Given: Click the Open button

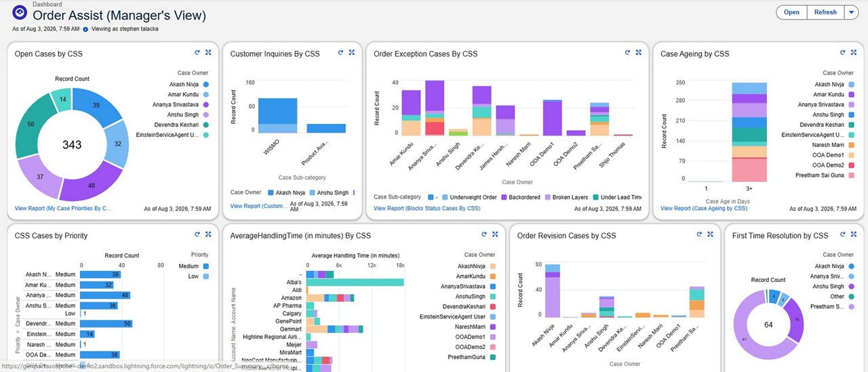Looking at the screenshot, I should coord(791,12).
